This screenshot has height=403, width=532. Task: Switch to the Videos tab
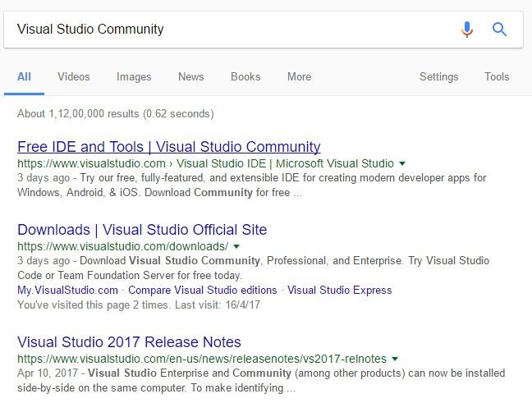click(74, 76)
